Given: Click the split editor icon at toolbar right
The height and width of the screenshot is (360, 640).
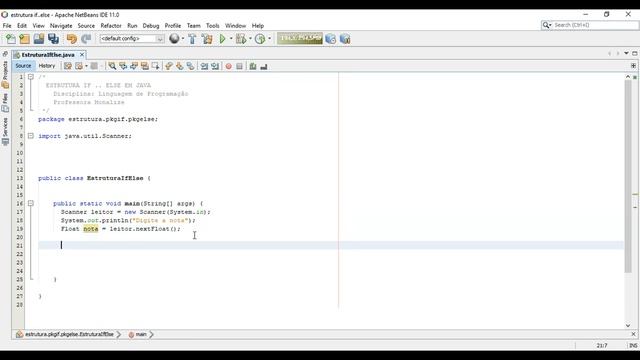Looking at the screenshot, I should click(x=633, y=66).
